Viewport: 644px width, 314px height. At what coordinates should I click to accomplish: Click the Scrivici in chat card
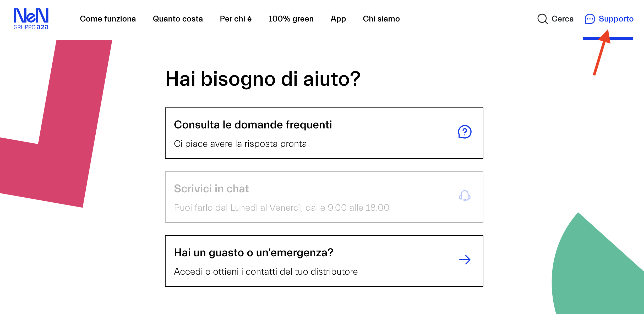tap(324, 197)
